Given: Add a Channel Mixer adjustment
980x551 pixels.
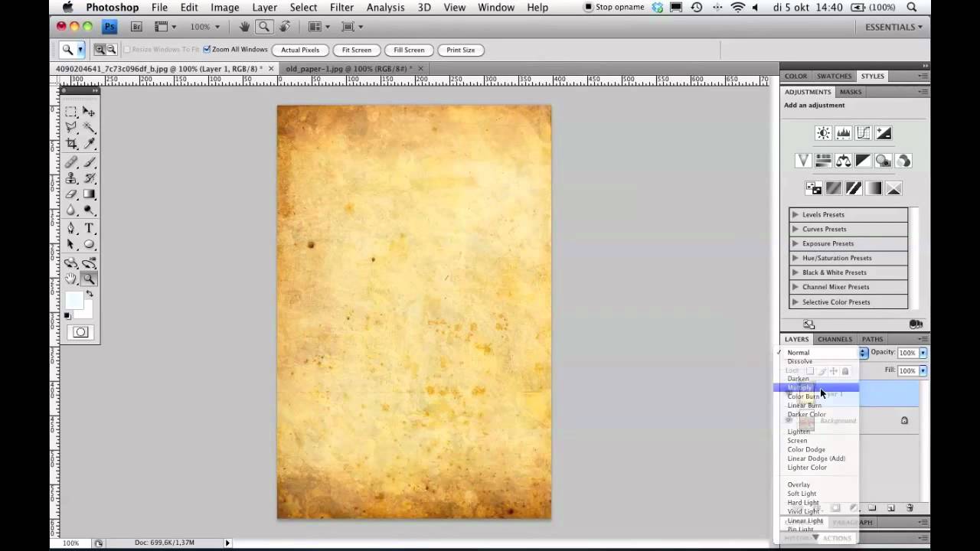Looking at the screenshot, I should [x=903, y=161].
